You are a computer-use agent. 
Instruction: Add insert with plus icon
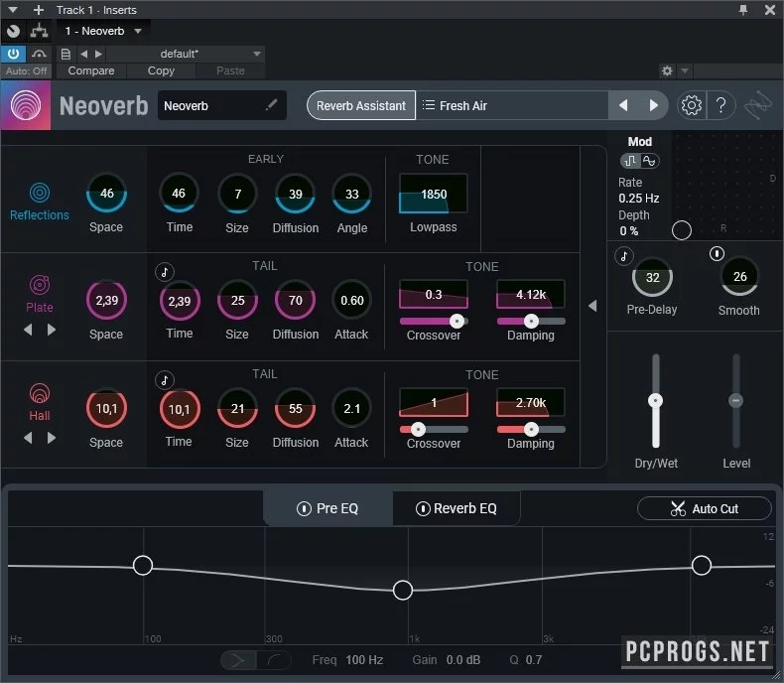(x=39, y=10)
